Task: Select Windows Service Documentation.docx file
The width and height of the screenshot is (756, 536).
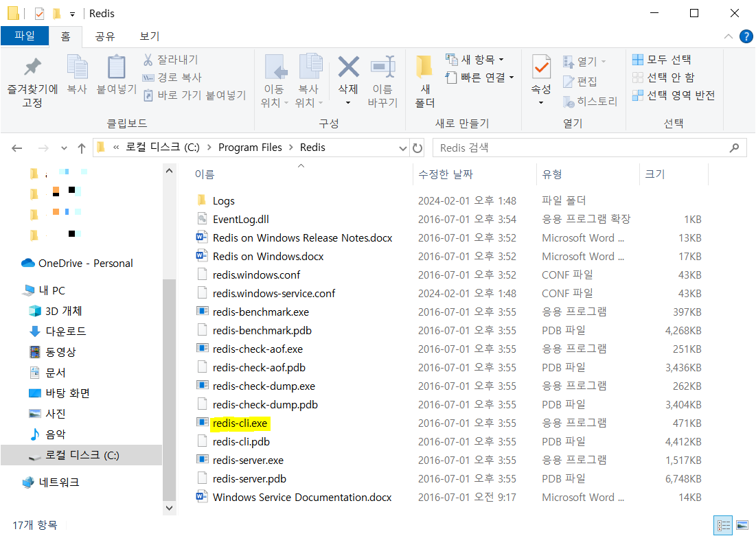Action: point(302,497)
